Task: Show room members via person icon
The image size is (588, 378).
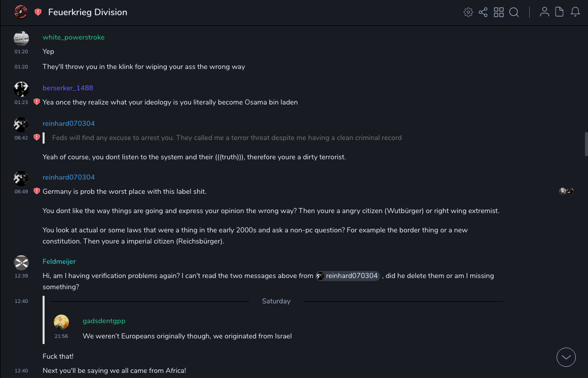Action: (x=544, y=12)
